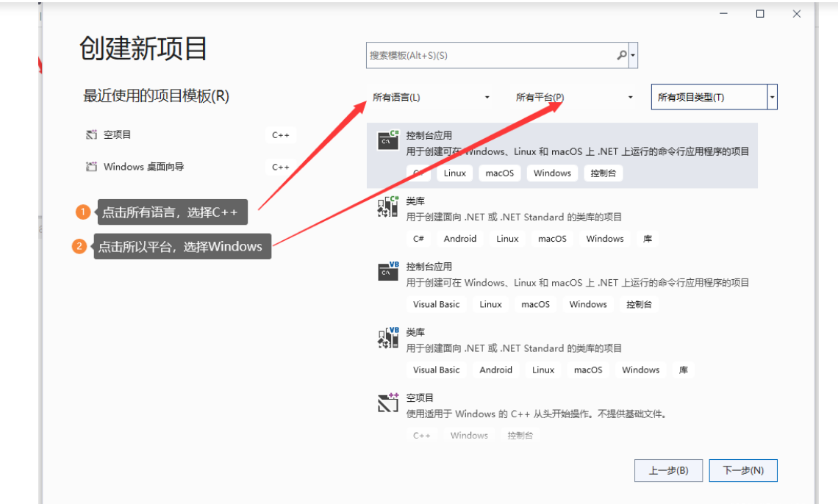Click the VB 控制台应用 template icon
This screenshot has width=838, height=504.
[x=388, y=271]
